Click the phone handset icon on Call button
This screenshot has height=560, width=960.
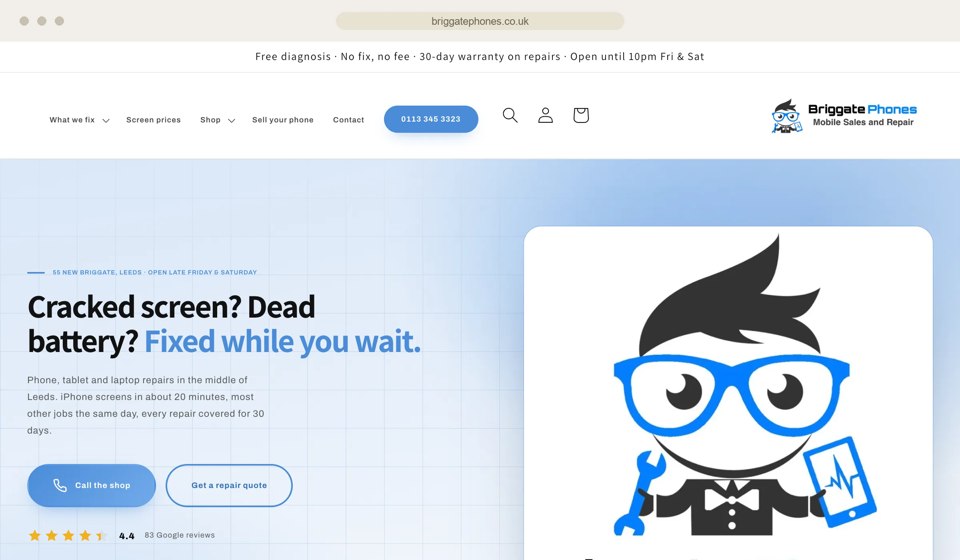coord(60,485)
